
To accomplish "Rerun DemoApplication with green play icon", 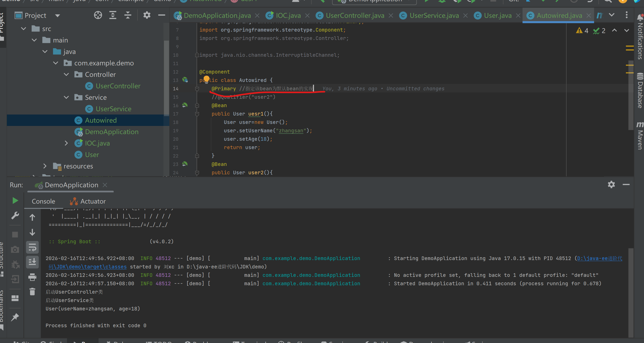I will pyautogui.click(x=15, y=201).
